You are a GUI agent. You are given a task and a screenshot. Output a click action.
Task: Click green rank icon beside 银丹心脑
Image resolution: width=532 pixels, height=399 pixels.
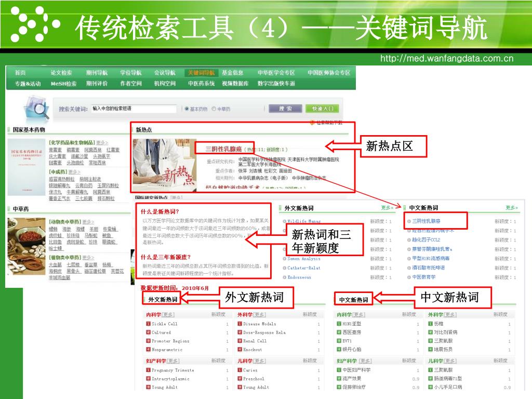339,349
